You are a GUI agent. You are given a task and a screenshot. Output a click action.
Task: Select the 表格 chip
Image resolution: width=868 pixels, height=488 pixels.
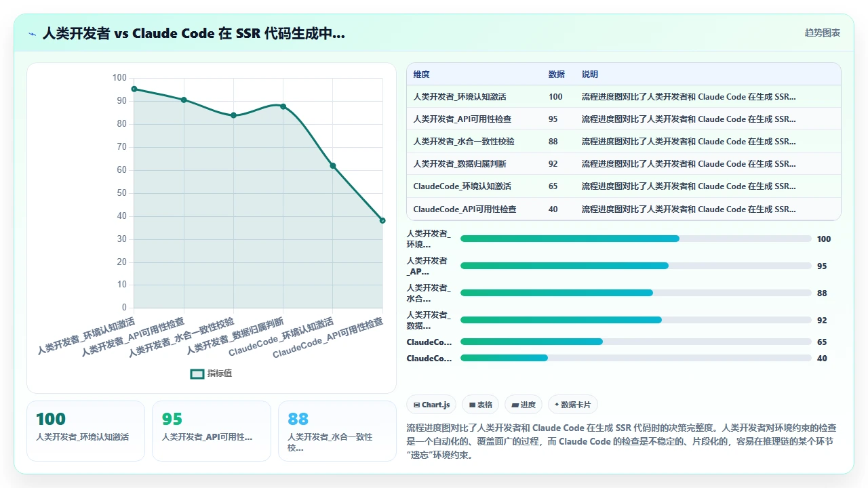click(x=480, y=405)
